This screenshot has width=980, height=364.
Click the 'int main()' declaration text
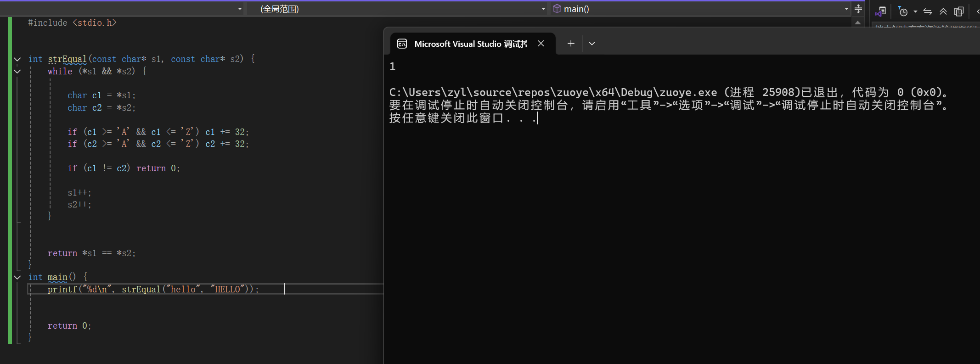pyautogui.click(x=52, y=277)
